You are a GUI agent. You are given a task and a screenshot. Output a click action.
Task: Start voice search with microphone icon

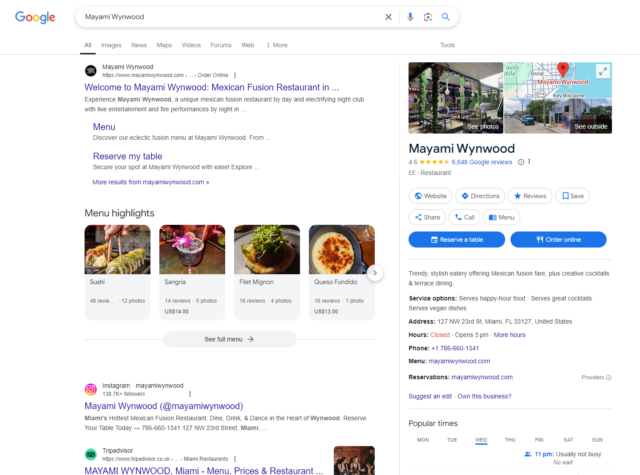[x=410, y=17]
